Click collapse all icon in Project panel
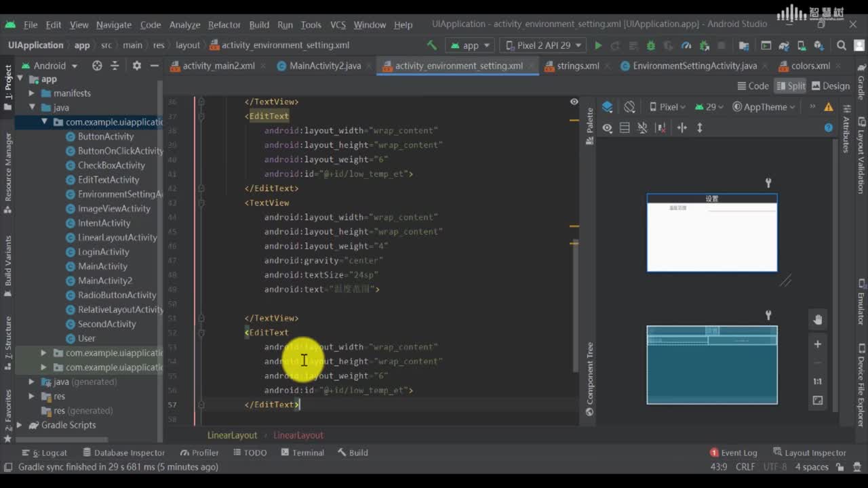 (x=115, y=66)
